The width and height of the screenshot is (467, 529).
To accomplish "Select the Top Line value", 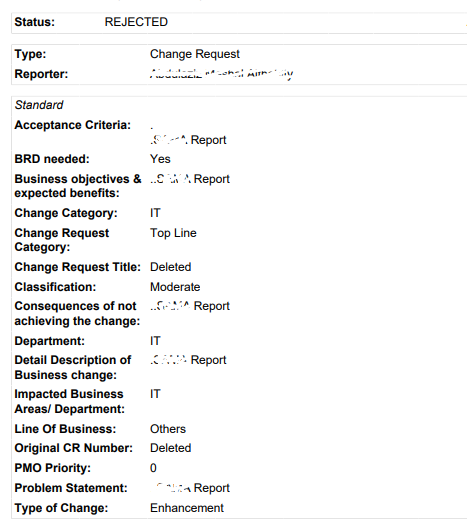I will point(173,233).
